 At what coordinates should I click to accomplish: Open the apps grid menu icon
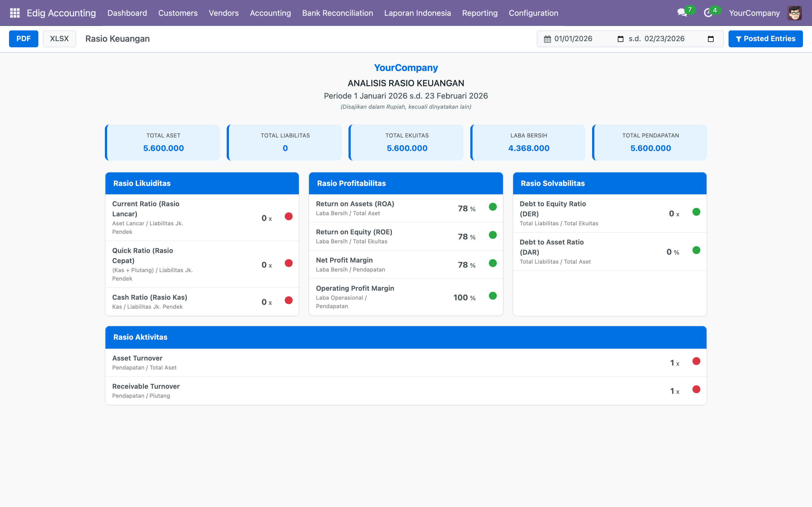(15, 13)
